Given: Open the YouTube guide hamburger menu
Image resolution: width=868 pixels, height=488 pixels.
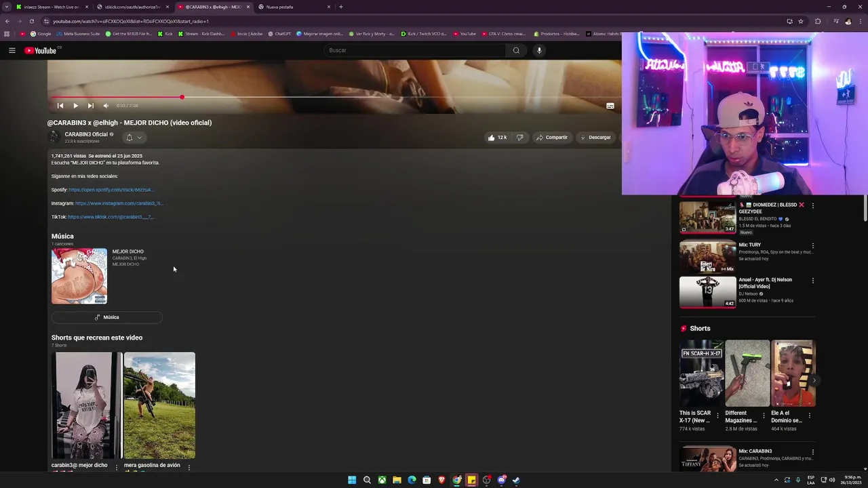Looking at the screenshot, I should tap(12, 50).
